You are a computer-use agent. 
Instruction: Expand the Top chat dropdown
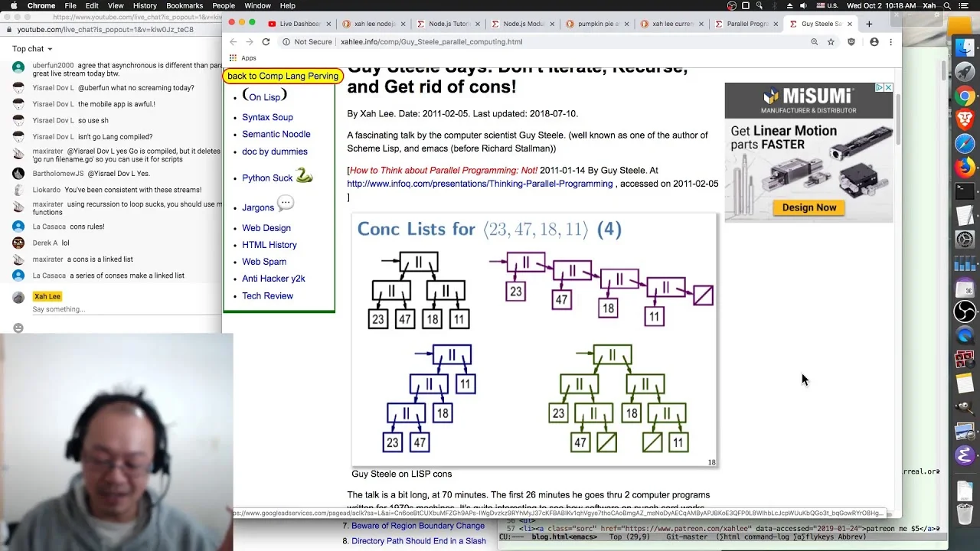(32, 49)
